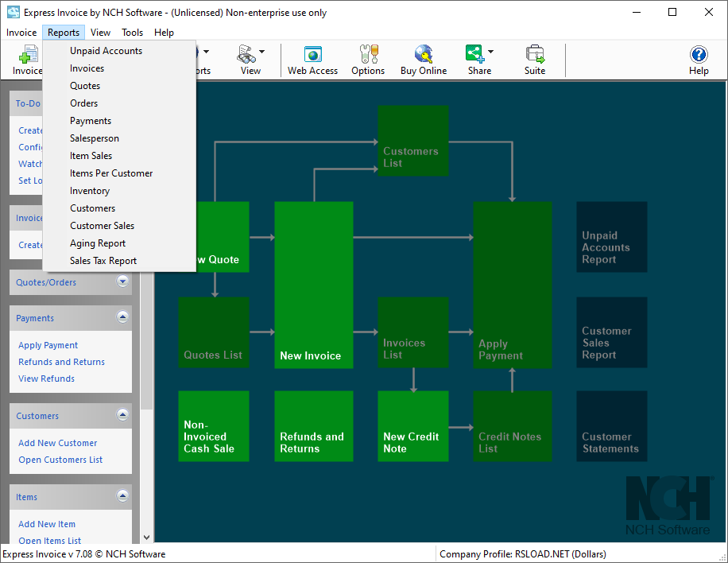Open the Refunds and Returns sidebar link
This screenshot has height=563, width=728.
(x=61, y=362)
